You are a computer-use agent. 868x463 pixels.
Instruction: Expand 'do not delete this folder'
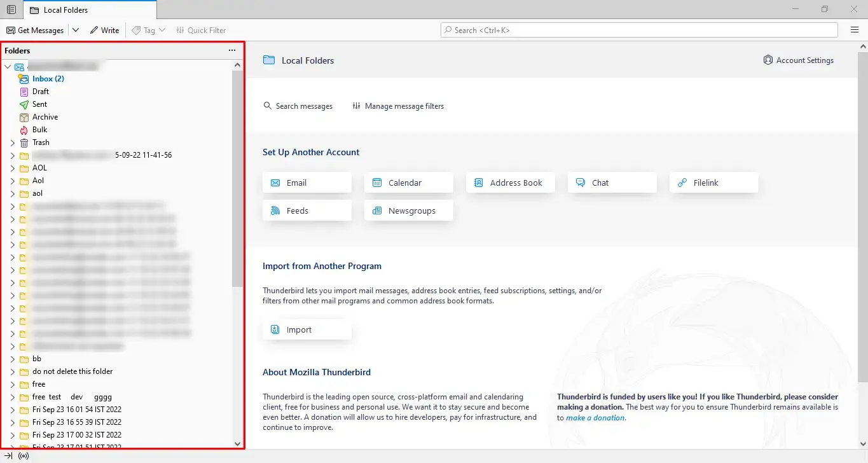(12, 371)
